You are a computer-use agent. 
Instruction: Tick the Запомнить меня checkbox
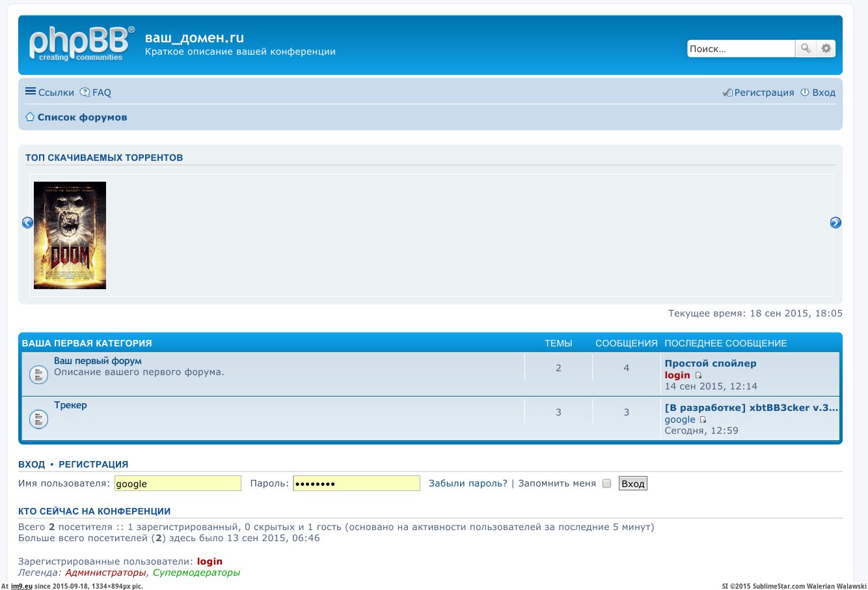click(606, 483)
